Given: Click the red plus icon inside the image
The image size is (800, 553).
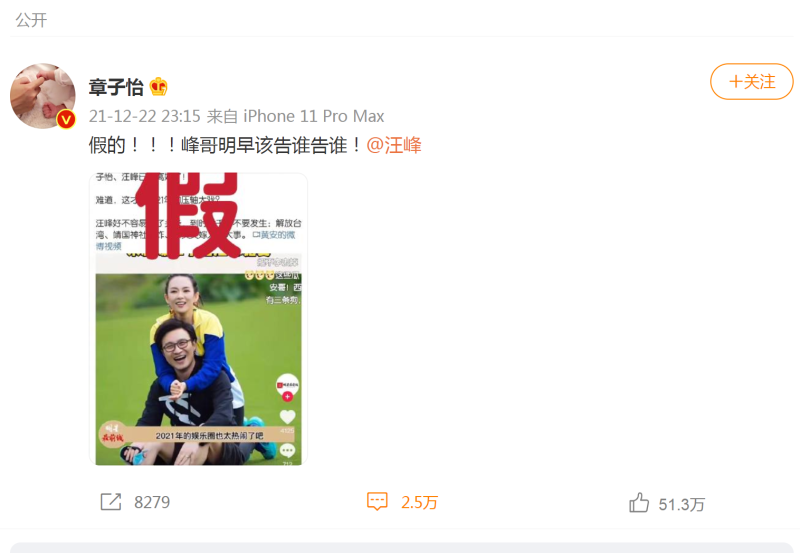Looking at the screenshot, I should [x=288, y=396].
